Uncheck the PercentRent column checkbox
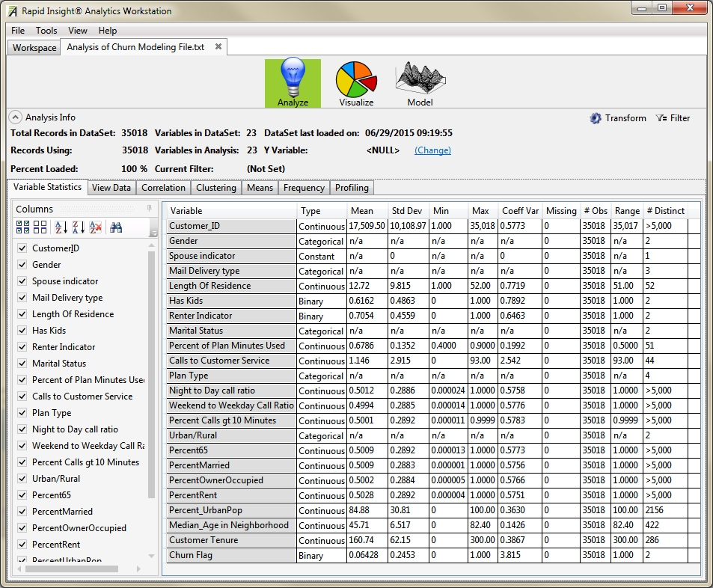This screenshot has width=713, height=588. coord(22,544)
